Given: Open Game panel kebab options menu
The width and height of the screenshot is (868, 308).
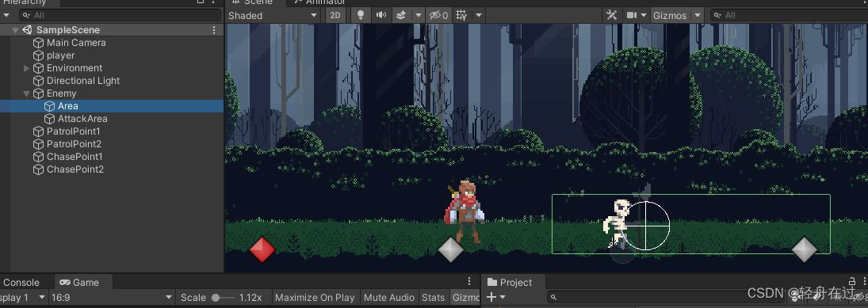Looking at the screenshot, I should (x=469, y=281).
